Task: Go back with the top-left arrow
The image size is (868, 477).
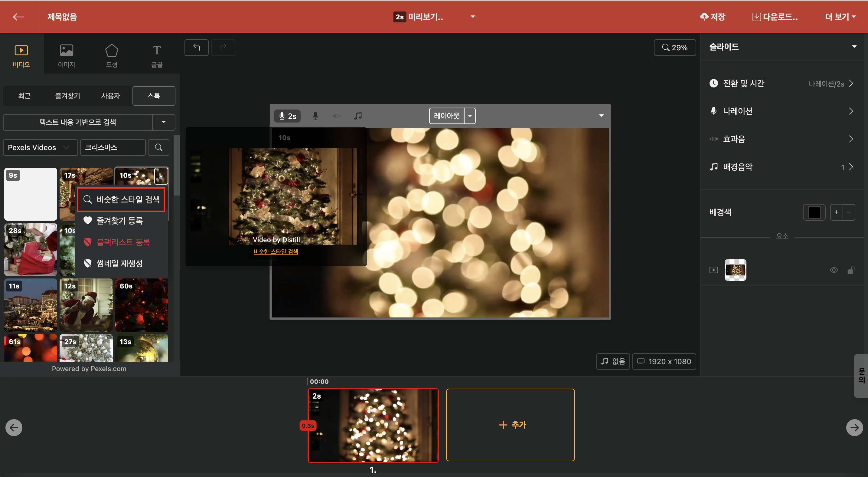Action: point(18,17)
